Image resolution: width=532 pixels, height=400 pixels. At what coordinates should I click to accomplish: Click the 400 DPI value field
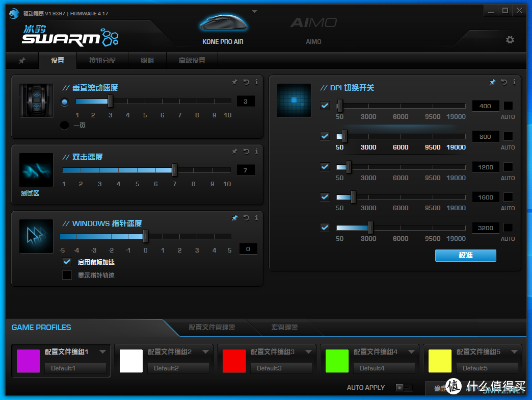point(486,106)
